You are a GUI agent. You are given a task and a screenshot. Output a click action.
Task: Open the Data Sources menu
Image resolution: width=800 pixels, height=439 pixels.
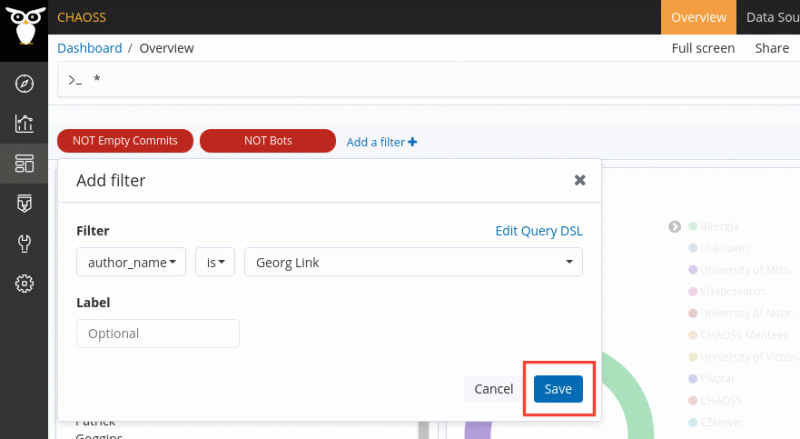(771, 17)
